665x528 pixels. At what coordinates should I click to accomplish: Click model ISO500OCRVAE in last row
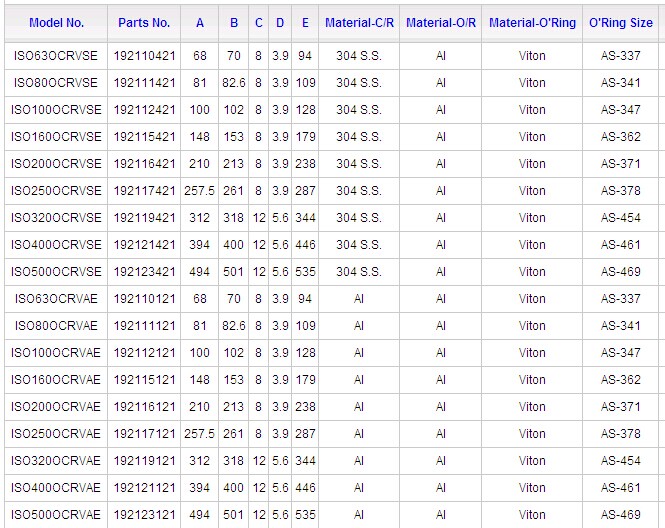[x=56, y=515]
